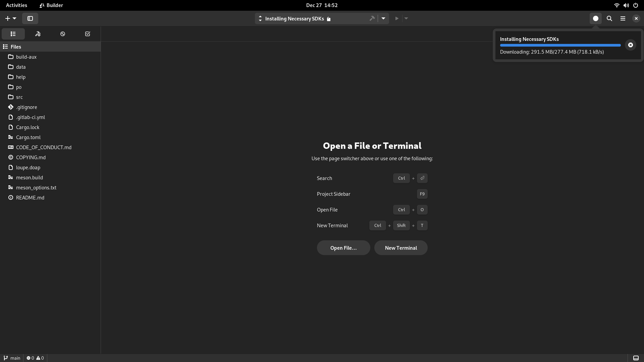The image size is (644, 362).
Task: Select the Cargo.toml file in tree
Action: pyautogui.click(x=28, y=137)
